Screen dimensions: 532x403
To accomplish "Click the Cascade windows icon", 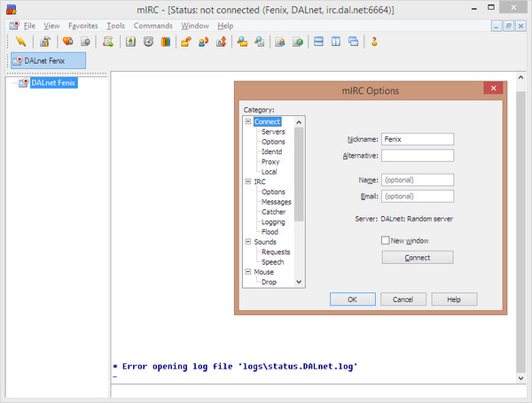I will (353, 42).
